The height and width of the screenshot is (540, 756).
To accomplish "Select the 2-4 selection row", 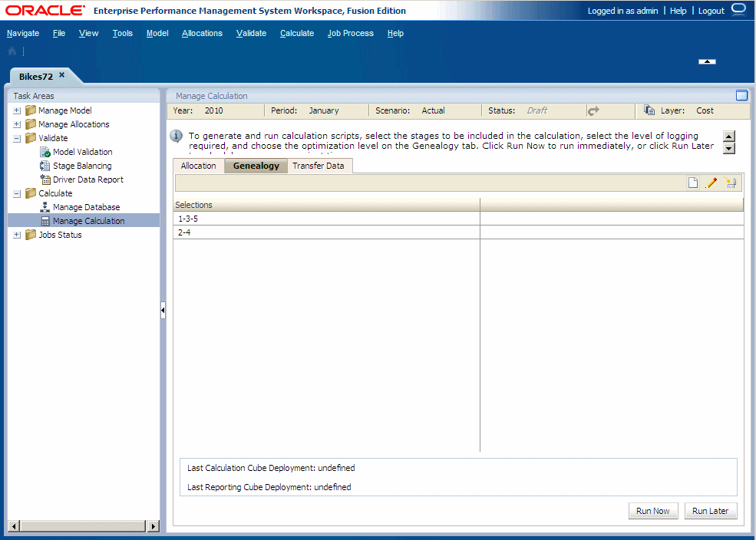I will pyautogui.click(x=458, y=232).
